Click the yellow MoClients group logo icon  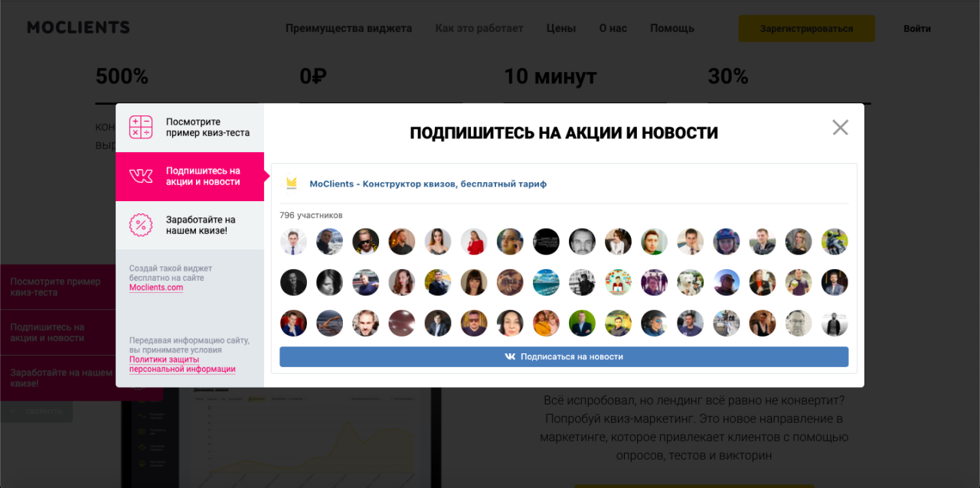(x=292, y=184)
